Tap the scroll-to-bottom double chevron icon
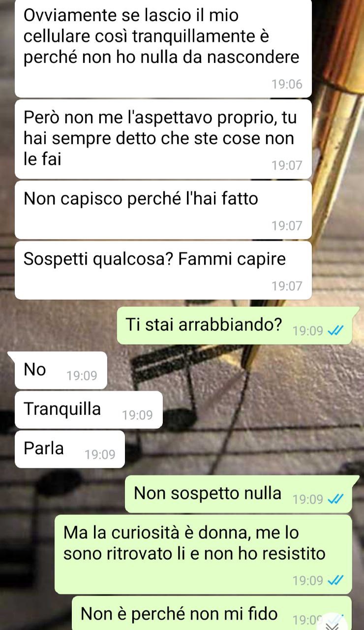 pos(333,623)
